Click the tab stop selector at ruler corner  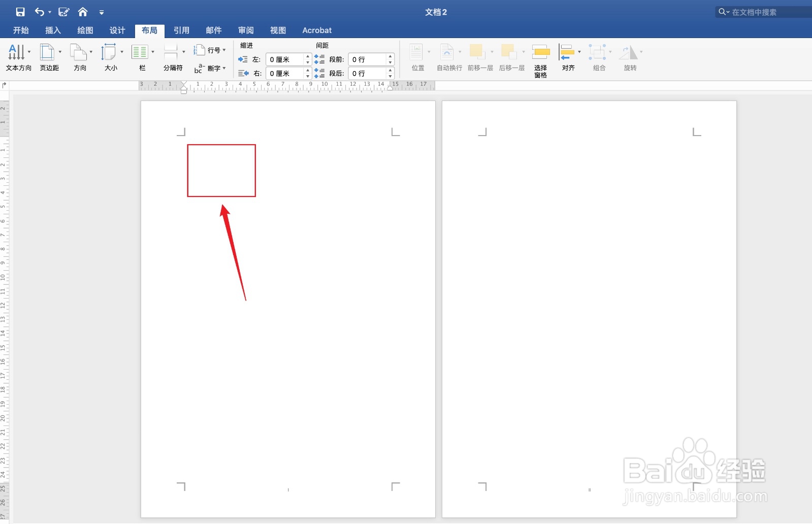[5, 85]
